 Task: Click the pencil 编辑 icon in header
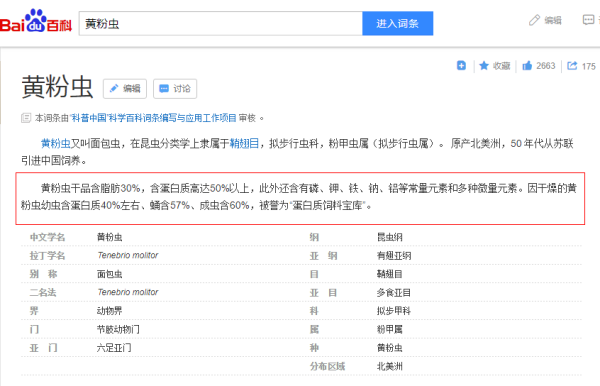pos(534,20)
